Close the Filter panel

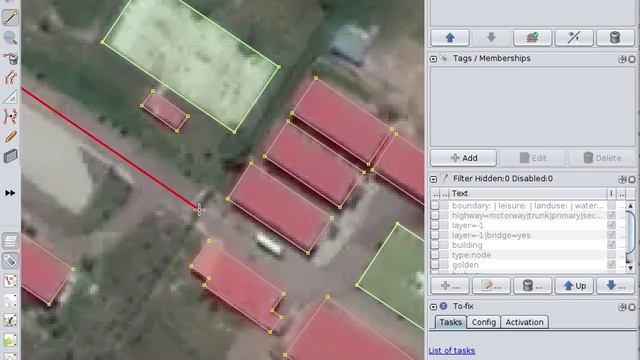632,179
